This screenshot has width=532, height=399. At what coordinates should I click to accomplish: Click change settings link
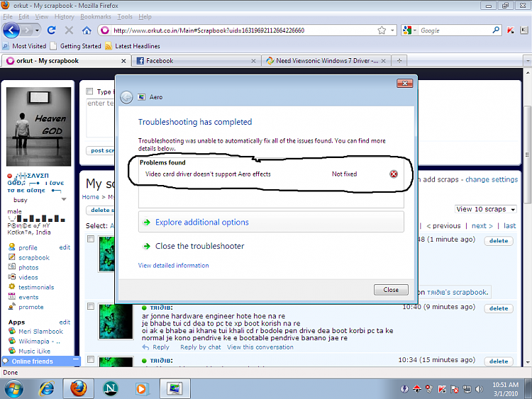(x=492, y=180)
